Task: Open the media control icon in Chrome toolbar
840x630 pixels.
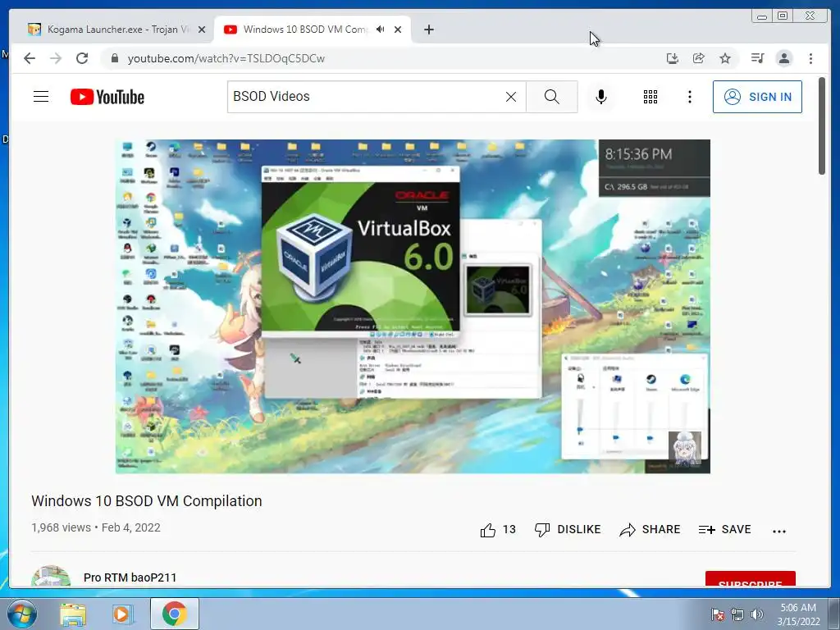Action: click(x=757, y=58)
